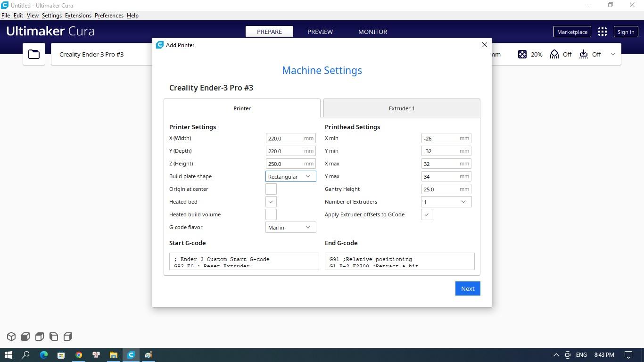Open the printer selector behind the dialog
The width and height of the screenshot is (644, 362).
(101, 54)
